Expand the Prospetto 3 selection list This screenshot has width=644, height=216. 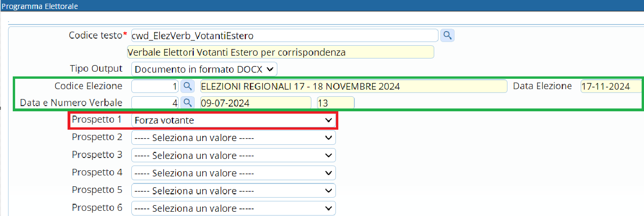click(x=233, y=155)
